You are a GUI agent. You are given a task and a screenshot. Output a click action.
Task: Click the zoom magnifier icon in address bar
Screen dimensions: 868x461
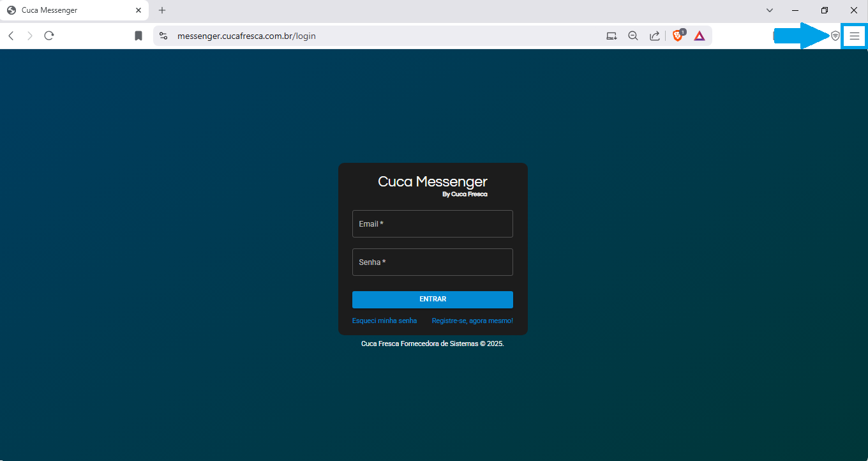(x=633, y=36)
